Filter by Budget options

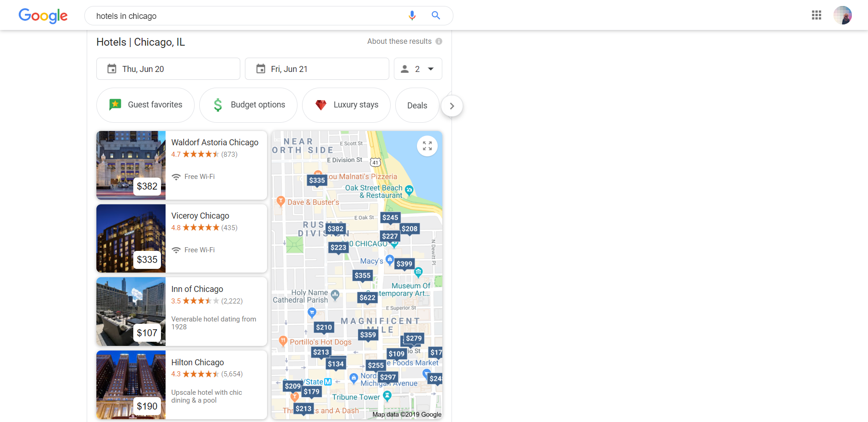(x=248, y=105)
